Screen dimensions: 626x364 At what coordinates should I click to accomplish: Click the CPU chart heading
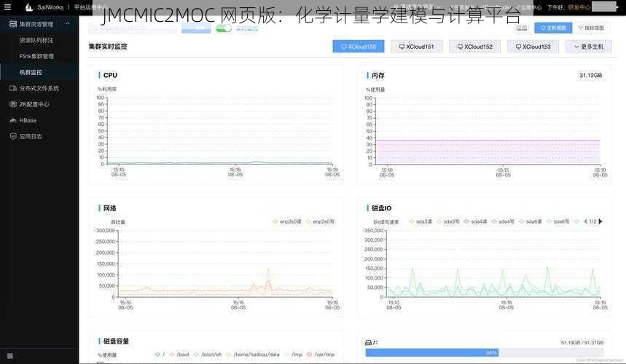tap(110, 76)
